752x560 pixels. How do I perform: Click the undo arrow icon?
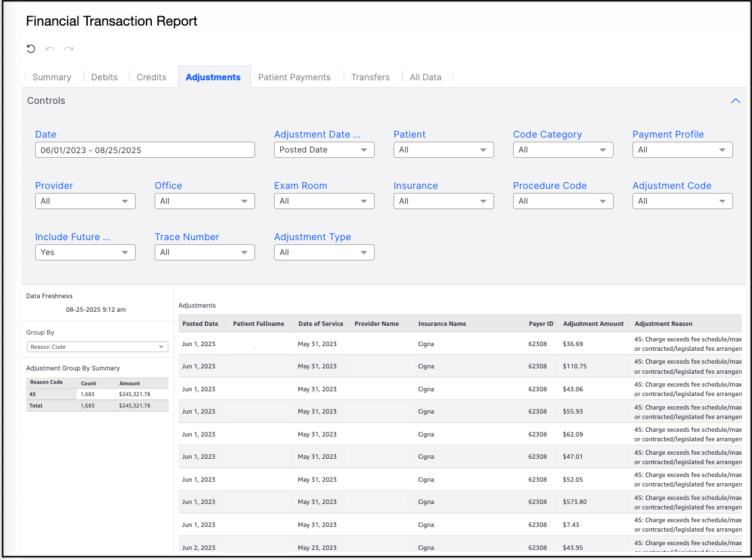[50, 49]
